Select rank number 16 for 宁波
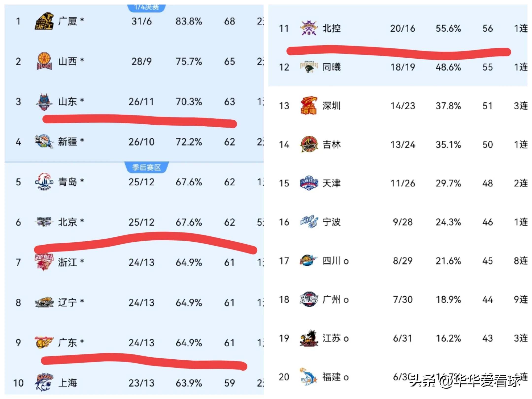 click(x=284, y=222)
